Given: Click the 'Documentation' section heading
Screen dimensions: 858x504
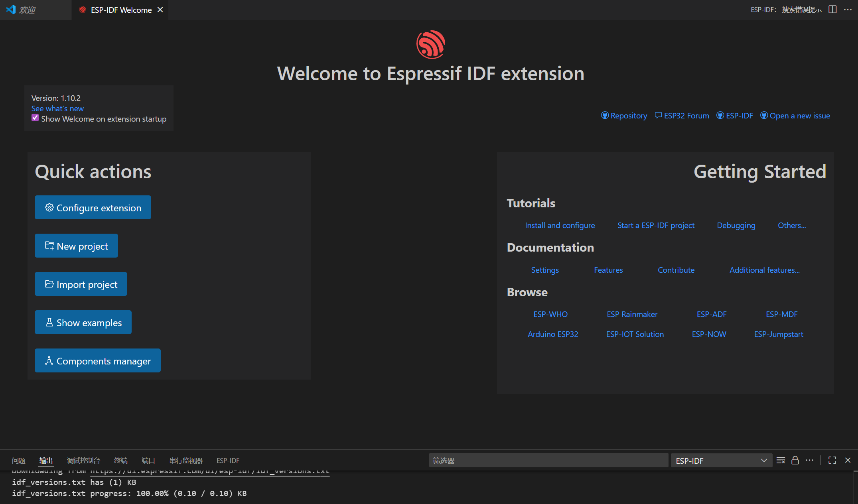Looking at the screenshot, I should click(550, 248).
